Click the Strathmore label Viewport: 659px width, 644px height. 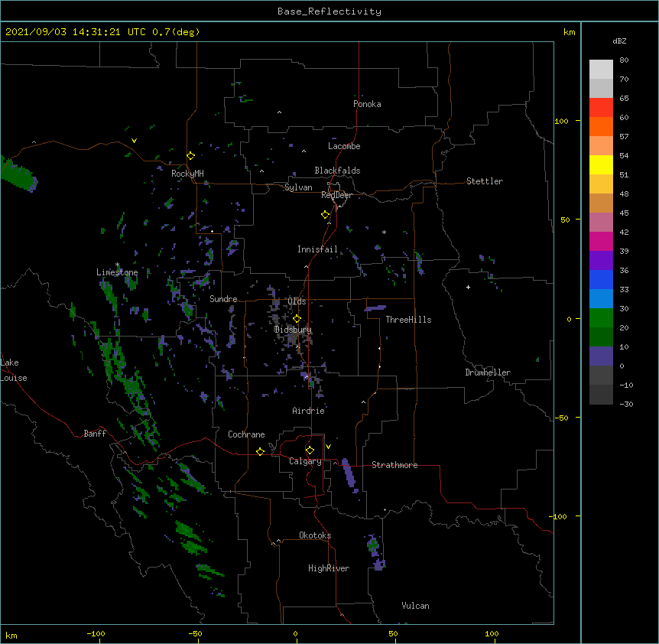click(394, 465)
